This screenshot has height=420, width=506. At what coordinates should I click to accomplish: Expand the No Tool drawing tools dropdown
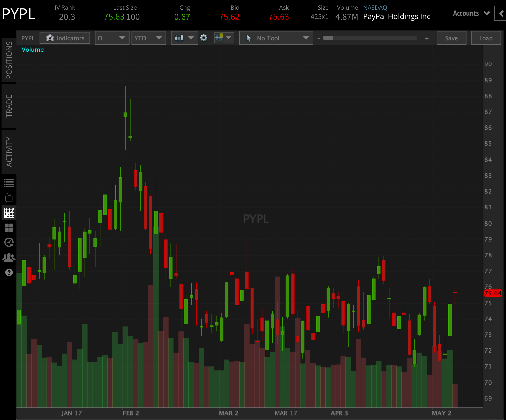pos(276,38)
